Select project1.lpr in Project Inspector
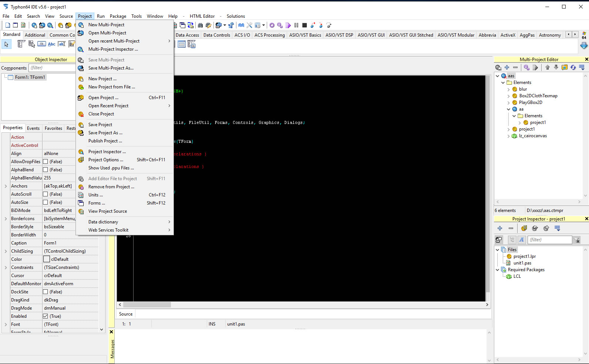Image resolution: width=589 pixels, height=364 pixels. 525,256
